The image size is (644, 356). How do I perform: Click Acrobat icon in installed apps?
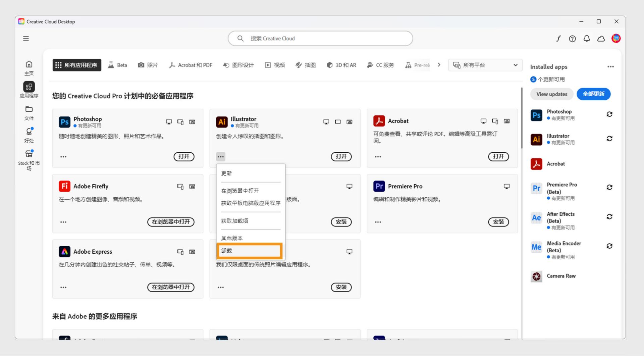[x=536, y=164]
